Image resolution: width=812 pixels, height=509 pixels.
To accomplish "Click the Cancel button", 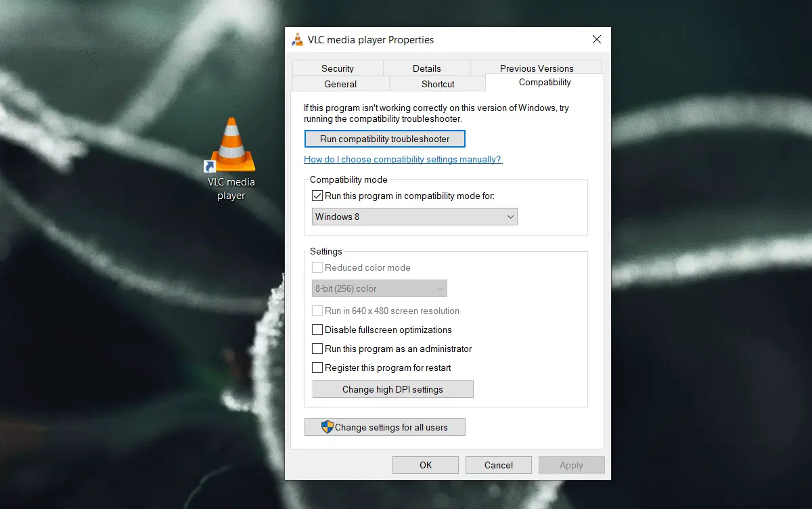I will 499,465.
